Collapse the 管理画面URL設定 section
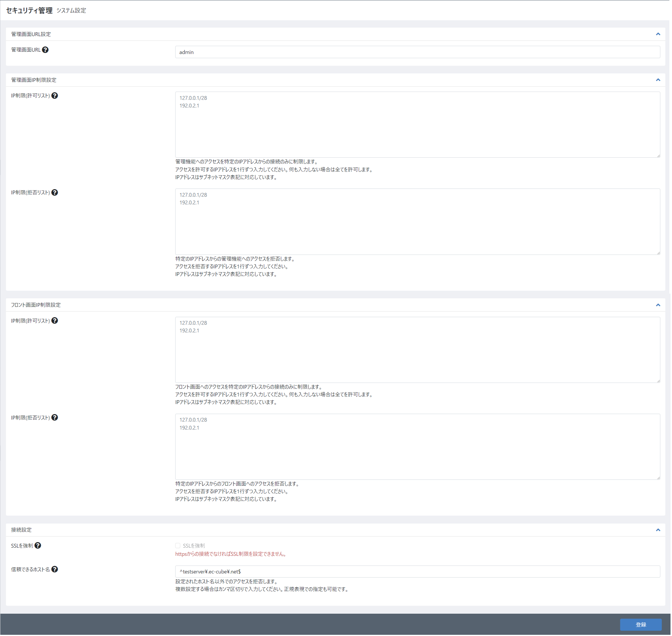 click(x=658, y=34)
